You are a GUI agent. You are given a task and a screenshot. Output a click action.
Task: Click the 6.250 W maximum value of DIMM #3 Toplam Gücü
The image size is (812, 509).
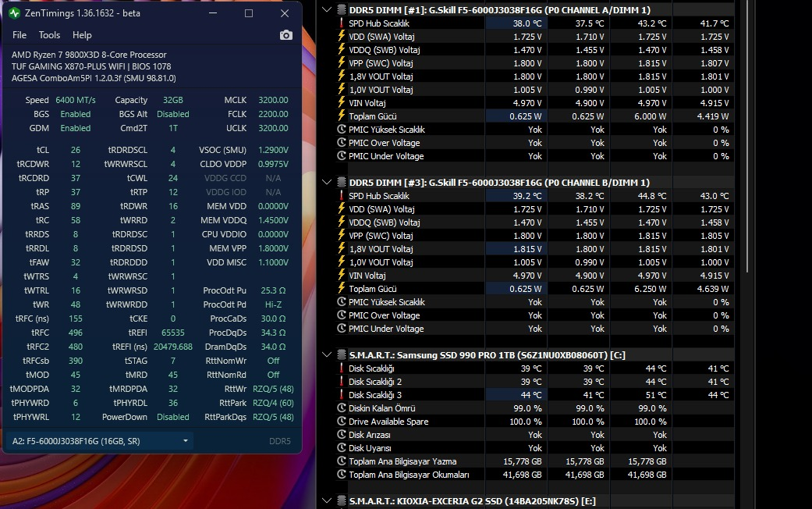[650, 289]
